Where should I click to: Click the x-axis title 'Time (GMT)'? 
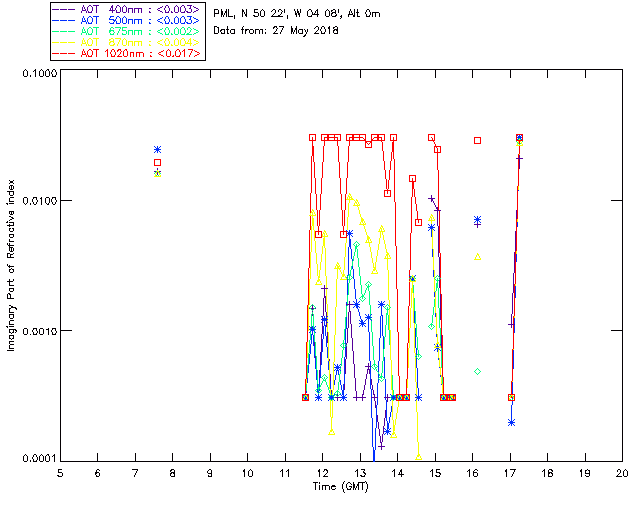pos(341,486)
